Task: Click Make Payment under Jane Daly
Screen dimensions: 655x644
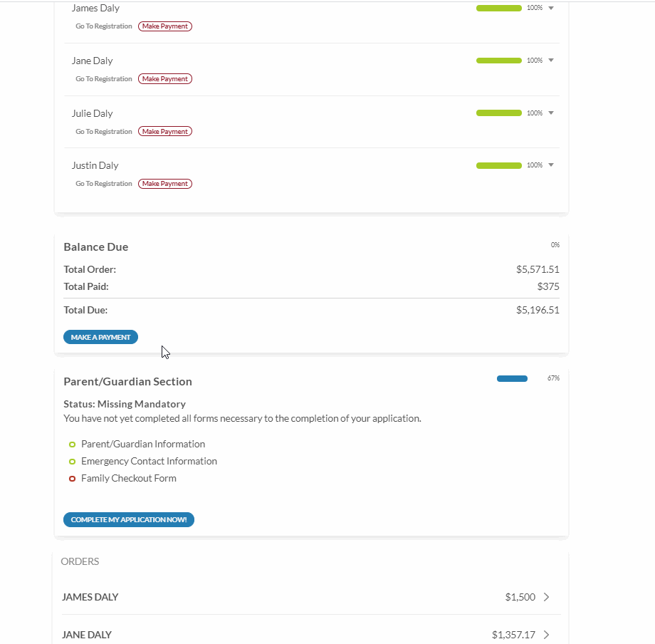Action: tap(165, 79)
